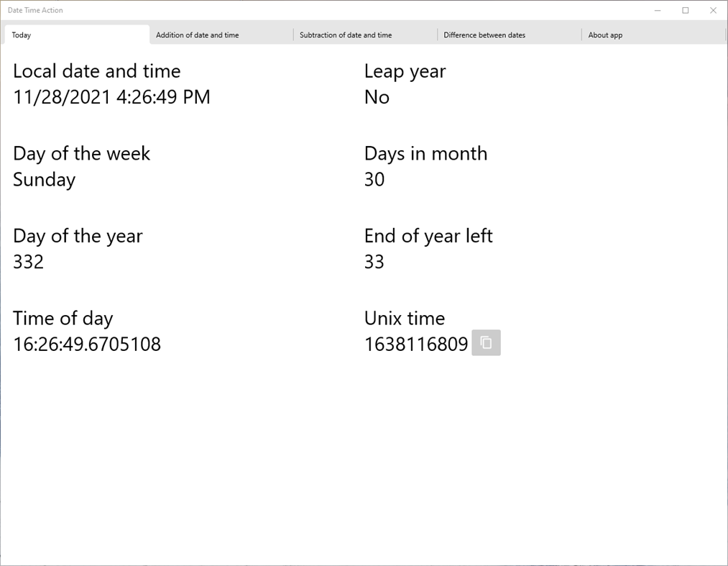The height and width of the screenshot is (566, 728).
Task: Select the Day of the week label
Action: [81, 153]
